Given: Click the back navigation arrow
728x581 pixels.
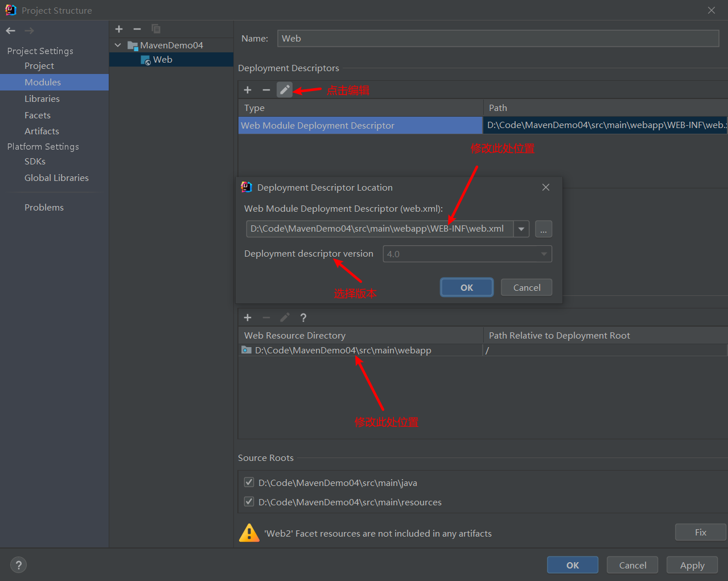Looking at the screenshot, I should click(x=10, y=31).
